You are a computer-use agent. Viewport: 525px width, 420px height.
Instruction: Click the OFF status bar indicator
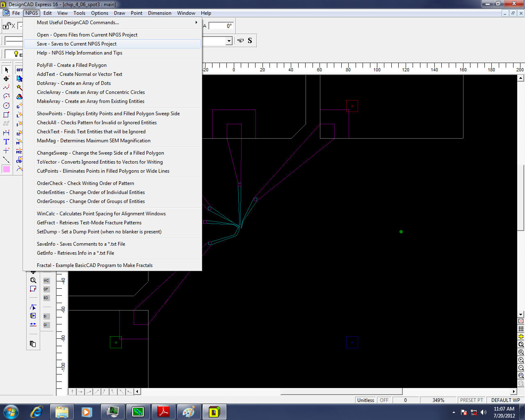[384, 400]
